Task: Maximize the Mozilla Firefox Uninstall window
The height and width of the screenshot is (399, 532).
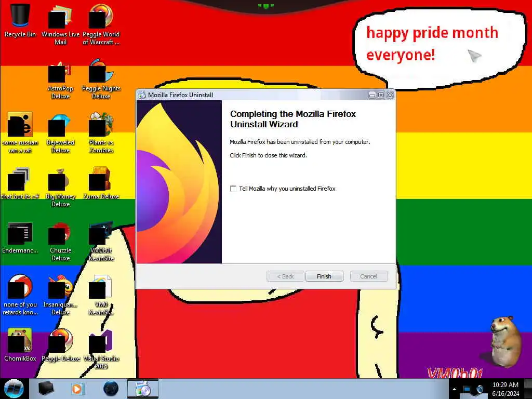Action: click(x=381, y=95)
